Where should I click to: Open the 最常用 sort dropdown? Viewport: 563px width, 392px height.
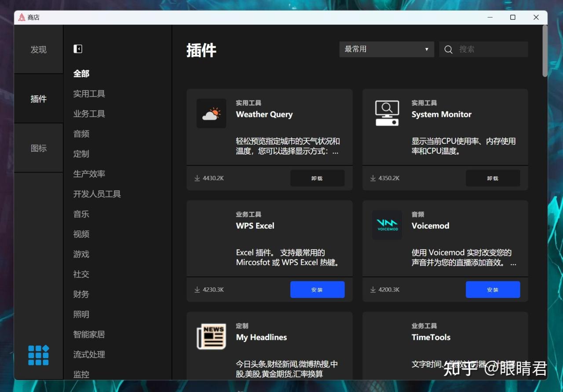click(387, 49)
